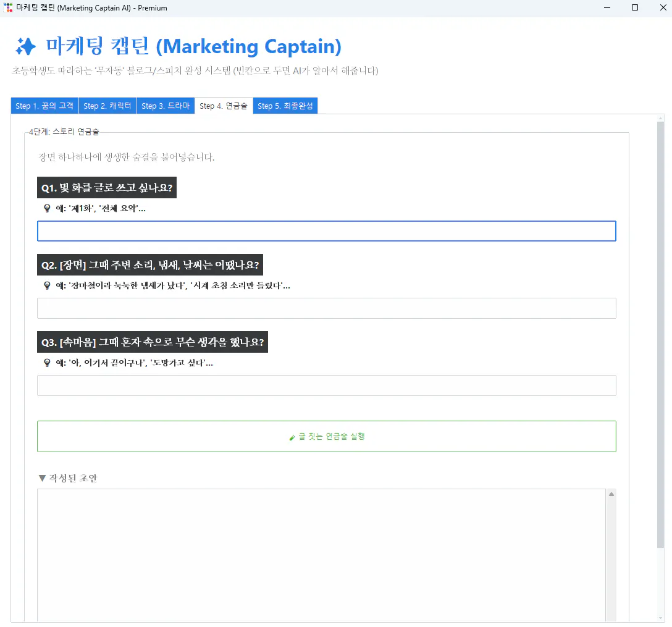This screenshot has height=627, width=672.
Task: Click the Q1 answer input box
Action: coord(326,230)
